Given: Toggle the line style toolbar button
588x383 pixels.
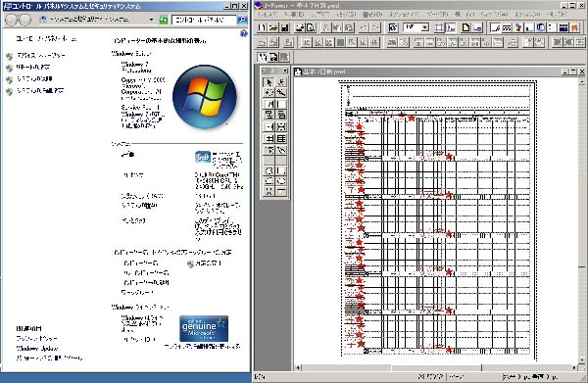Looking at the screenshot, I should pos(496,27).
